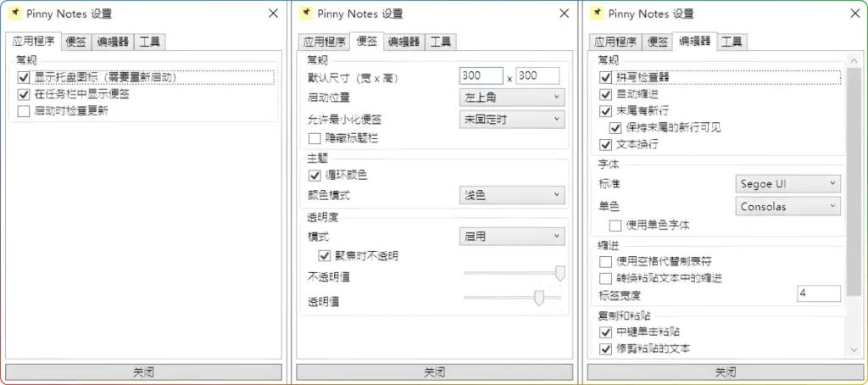Open 标准 font dropdown showing Segoe UI

tap(788, 184)
